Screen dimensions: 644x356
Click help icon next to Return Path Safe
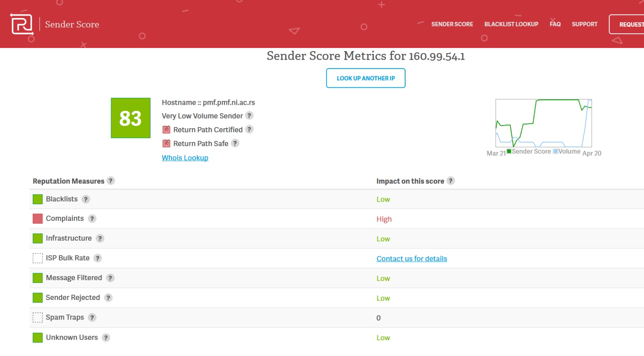coord(235,143)
